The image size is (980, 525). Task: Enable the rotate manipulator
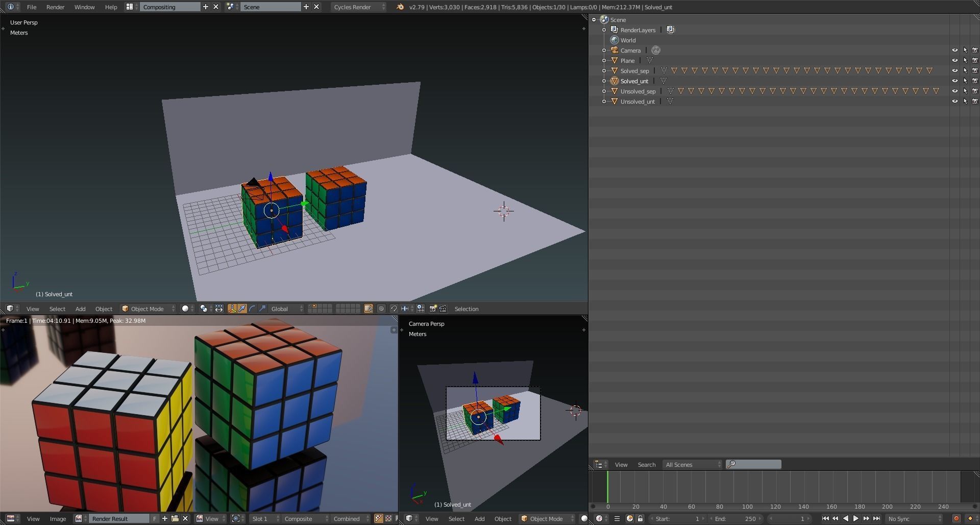(x=252, y=309)
